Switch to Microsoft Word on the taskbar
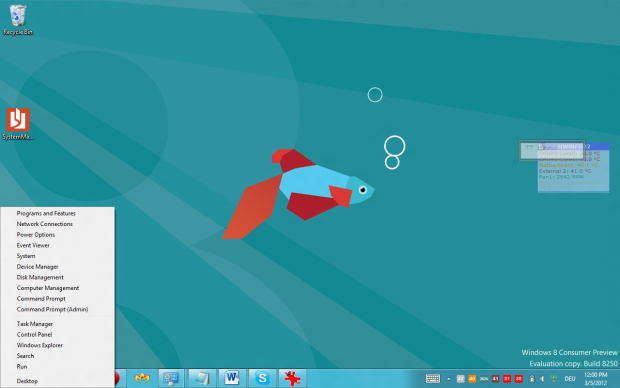This screenshot has height=388, width=620. 232,379
